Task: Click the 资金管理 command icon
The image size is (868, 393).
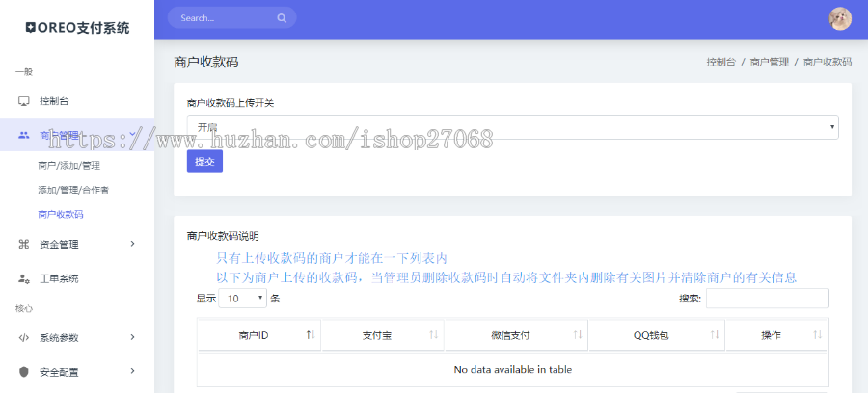Action: 23,245
